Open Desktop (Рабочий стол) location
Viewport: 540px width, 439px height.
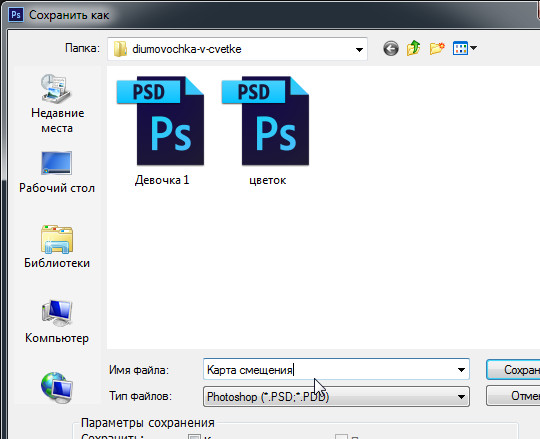coord(57,173)
